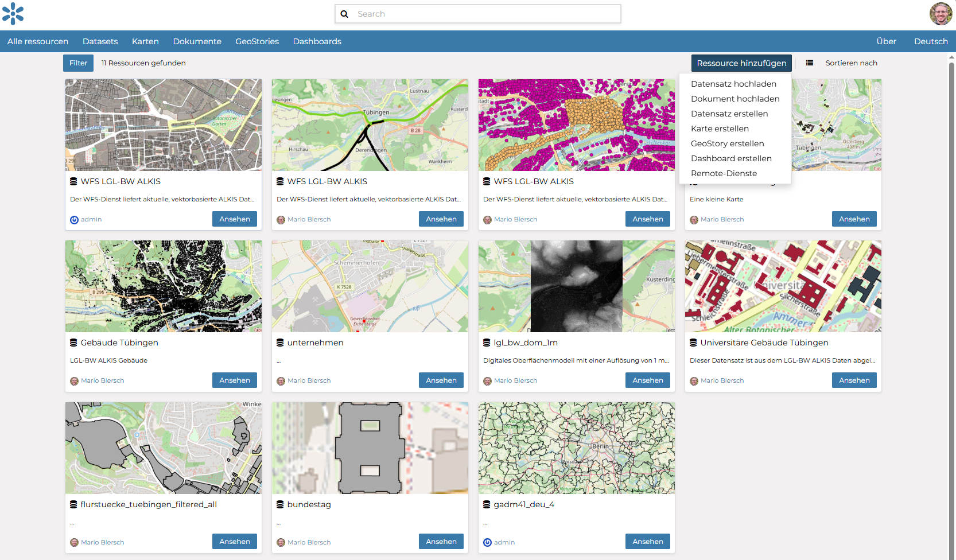Viewport: 956px width, 560px height.
Task: Click the GeoNode logo icon
Action: (x=13, y=14)
